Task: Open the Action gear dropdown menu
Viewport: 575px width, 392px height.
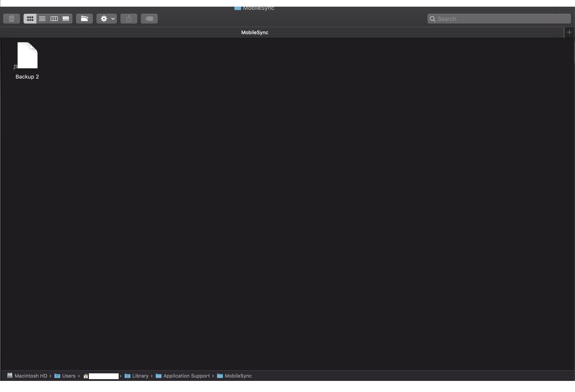Action: click(107, 19)
